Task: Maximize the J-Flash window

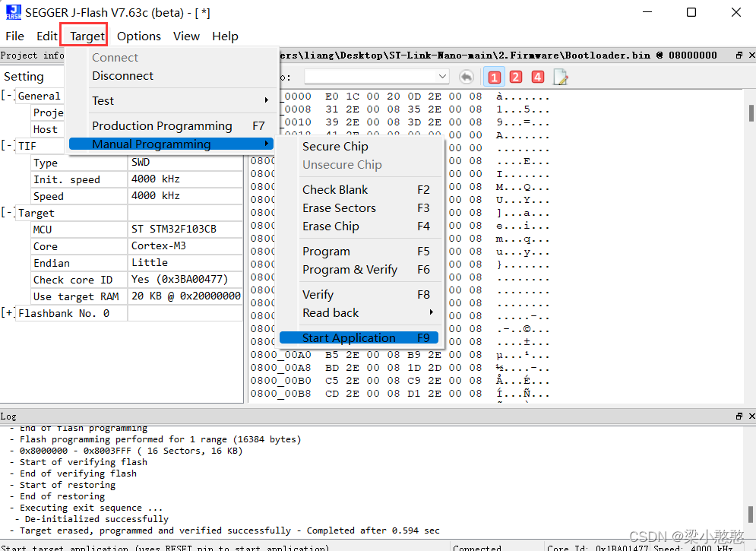Action: [x=691, y=12]
